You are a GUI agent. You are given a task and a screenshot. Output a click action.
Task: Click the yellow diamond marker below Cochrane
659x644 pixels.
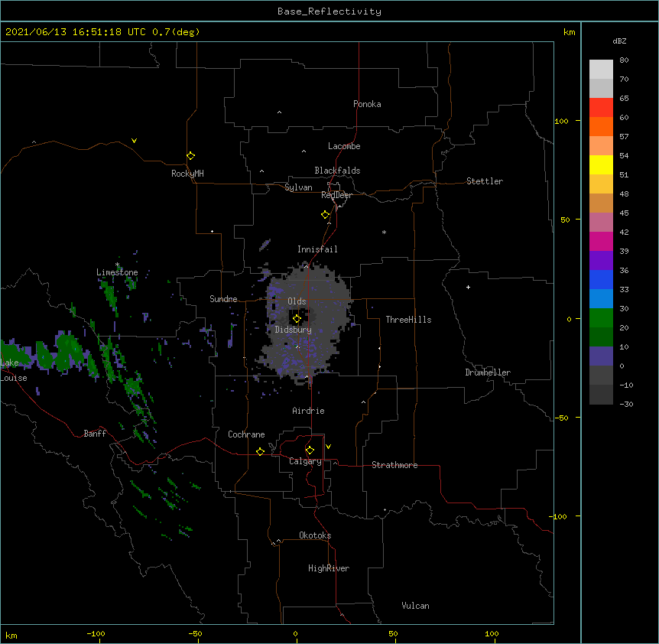coord(260,451)
